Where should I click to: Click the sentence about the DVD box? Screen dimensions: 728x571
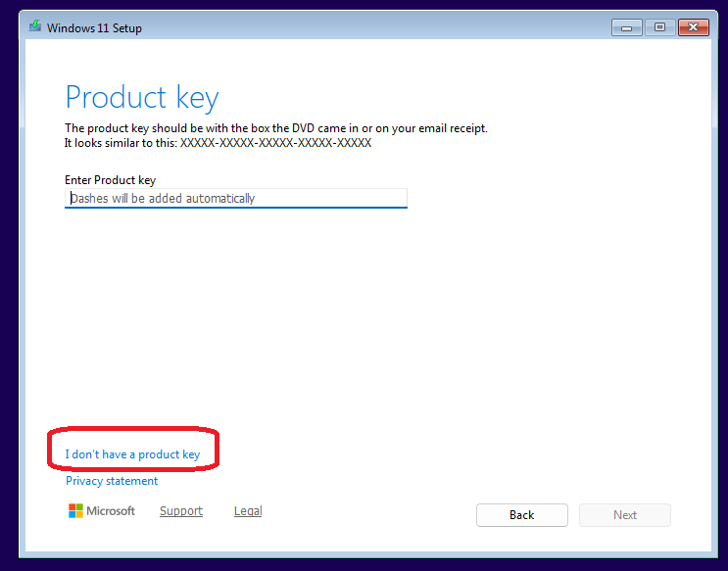(x=275, y=128)
